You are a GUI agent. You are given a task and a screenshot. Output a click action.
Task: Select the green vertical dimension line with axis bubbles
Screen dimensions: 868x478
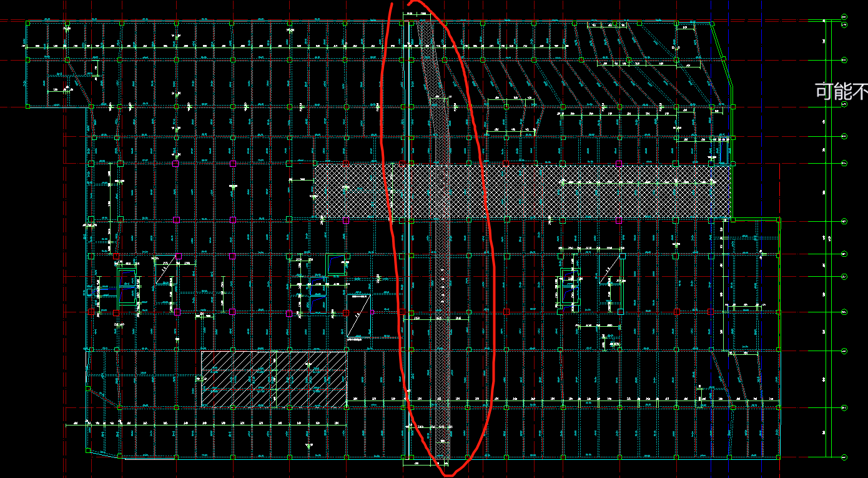coord(826,237)
